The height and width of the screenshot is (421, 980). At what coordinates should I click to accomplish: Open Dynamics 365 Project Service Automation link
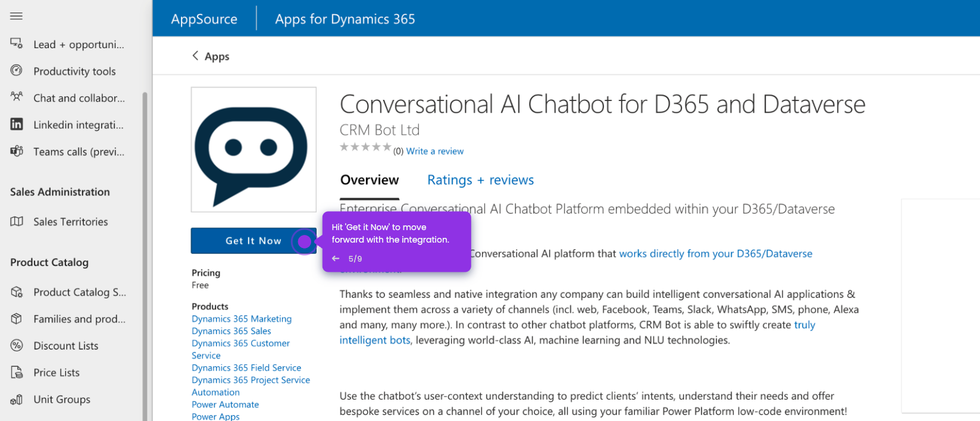[x=251, y=386]
